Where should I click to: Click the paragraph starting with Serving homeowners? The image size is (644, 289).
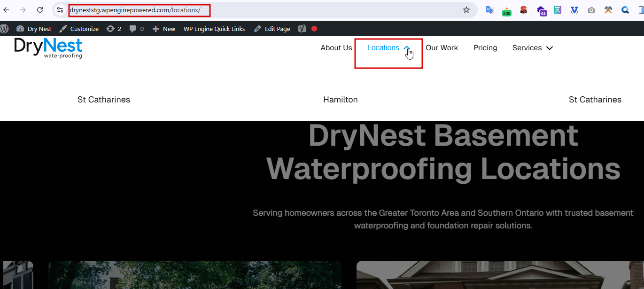coord(443,219)
